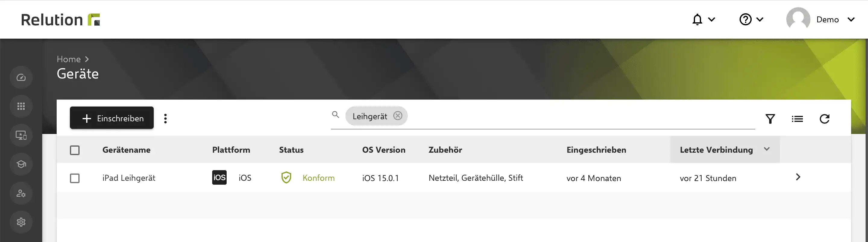Expand the notifications bell dropdown

(703, 20)
